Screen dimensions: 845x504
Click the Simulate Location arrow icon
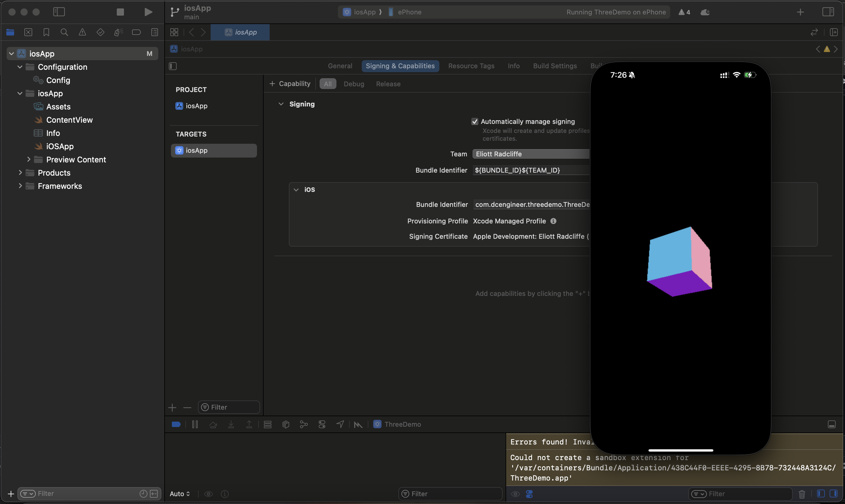coord(340,424)
